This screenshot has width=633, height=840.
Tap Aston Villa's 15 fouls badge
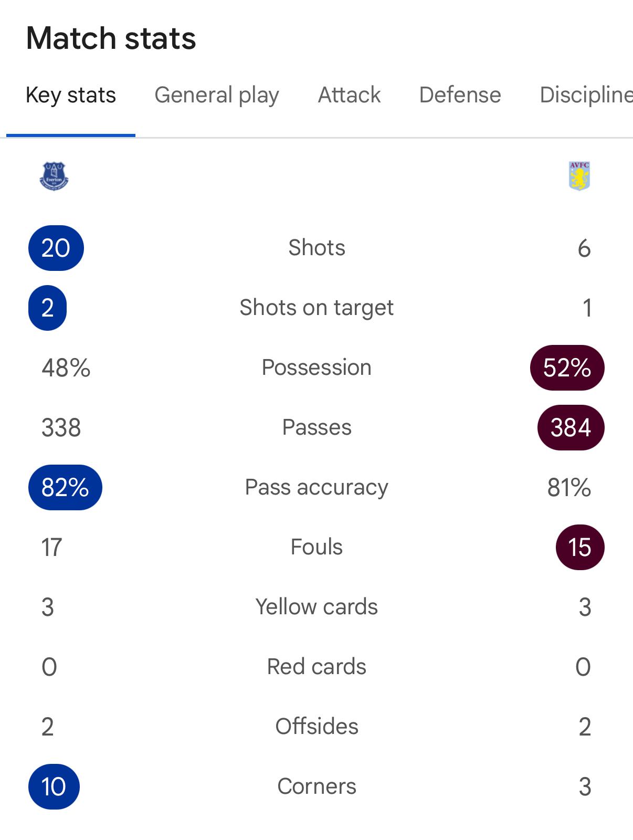point(579,547)
